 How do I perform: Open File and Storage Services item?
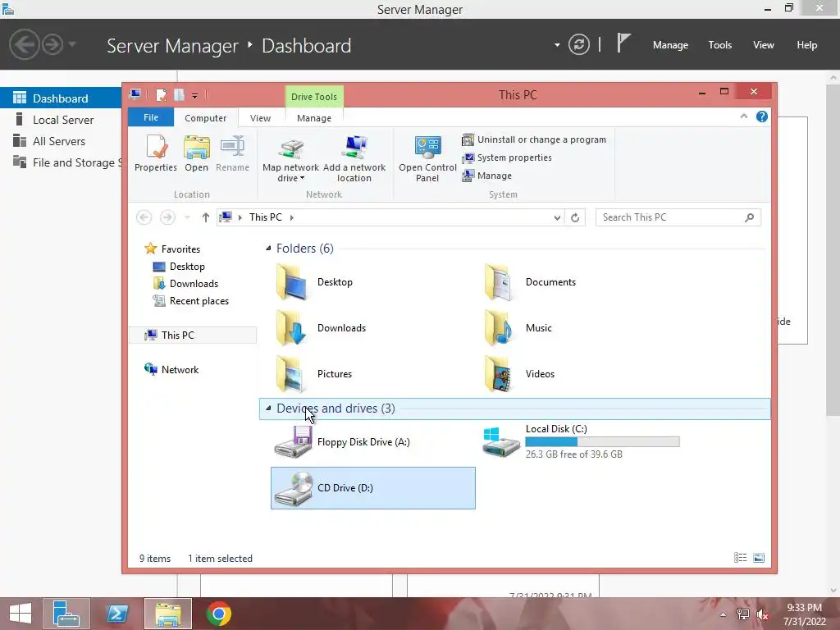tap(61, 162)
